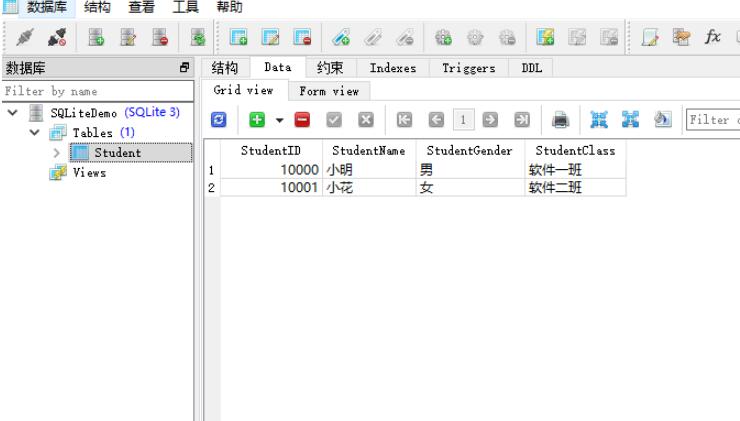Image resolution: width=740 pixels, height=421 pixels.
Task: Click the Filter by name field
Action: [x=97, y=91]
